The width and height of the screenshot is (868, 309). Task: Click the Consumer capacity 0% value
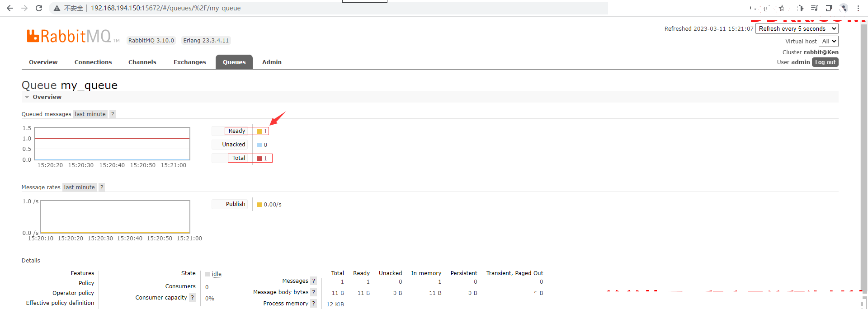pos(210,298)
